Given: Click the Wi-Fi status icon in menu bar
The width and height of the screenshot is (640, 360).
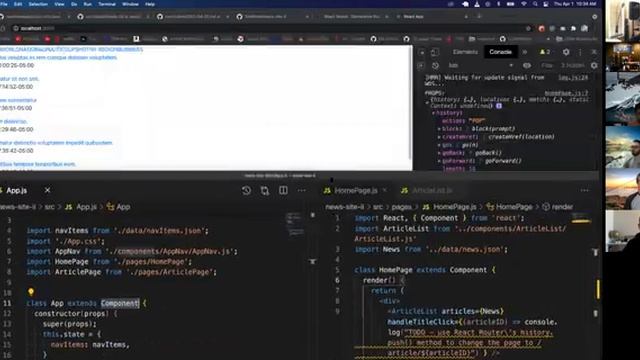Looking at the screenshot, I should [524, 4].
